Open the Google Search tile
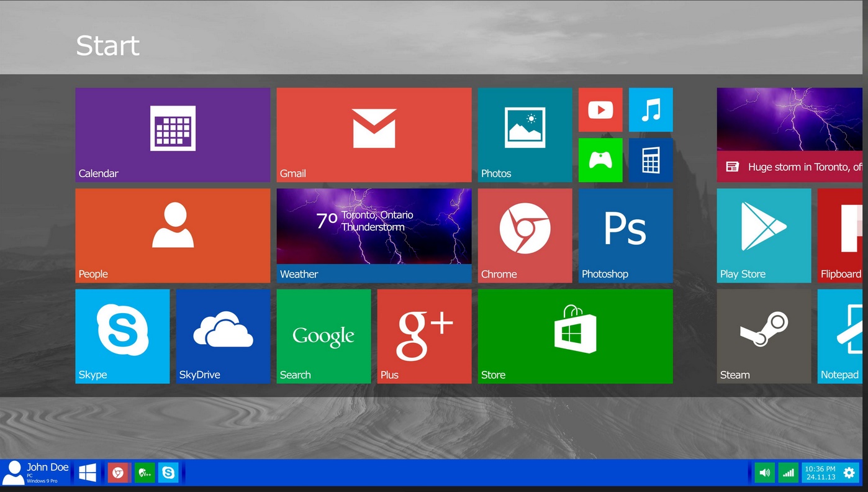This screenshot has width=868, height=492. pos(323,336)
